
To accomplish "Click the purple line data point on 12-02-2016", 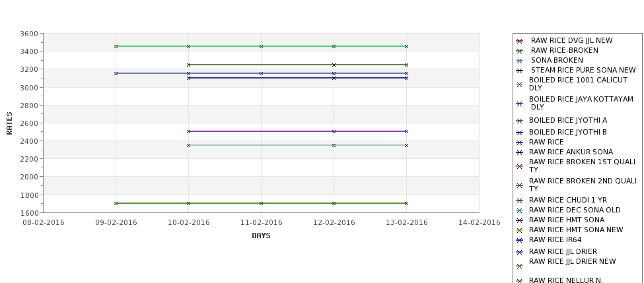I will pos(334,132).
